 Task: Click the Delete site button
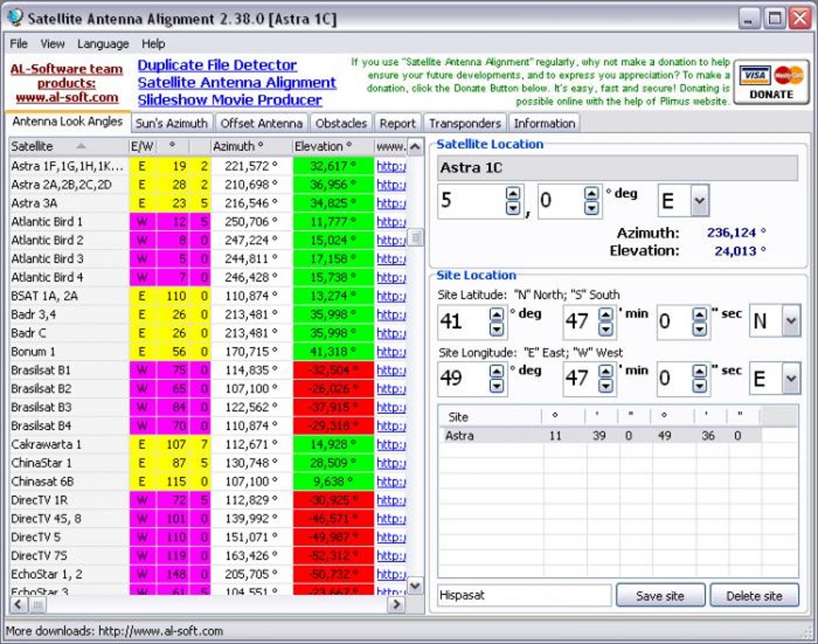tap(755, 595)
